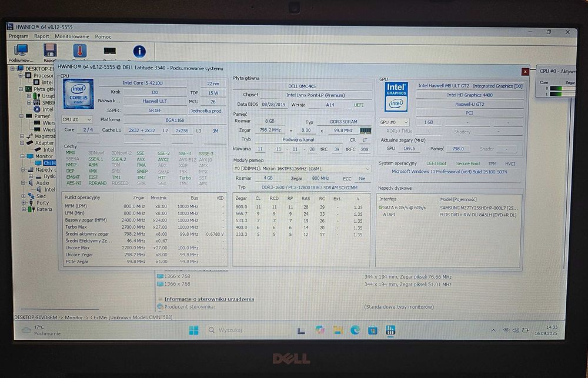The height and width of the screenshot is (378, 588).
Task: Click the Porty plug tree icon
Action: (x=31, y=202)
